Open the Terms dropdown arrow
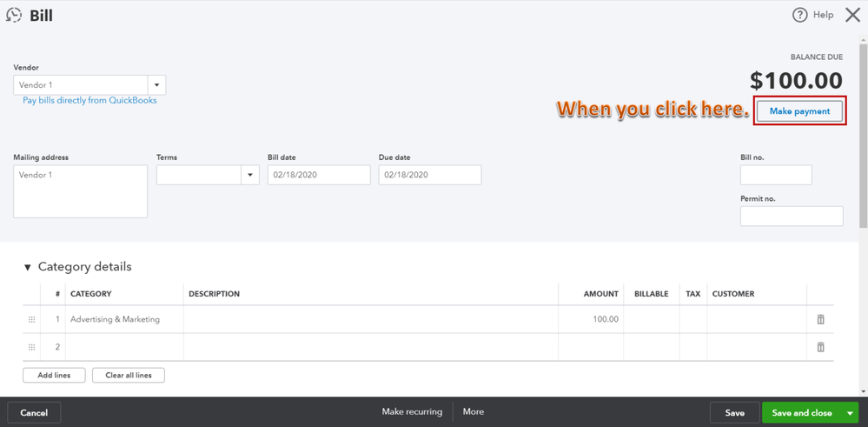 (250, 175)
